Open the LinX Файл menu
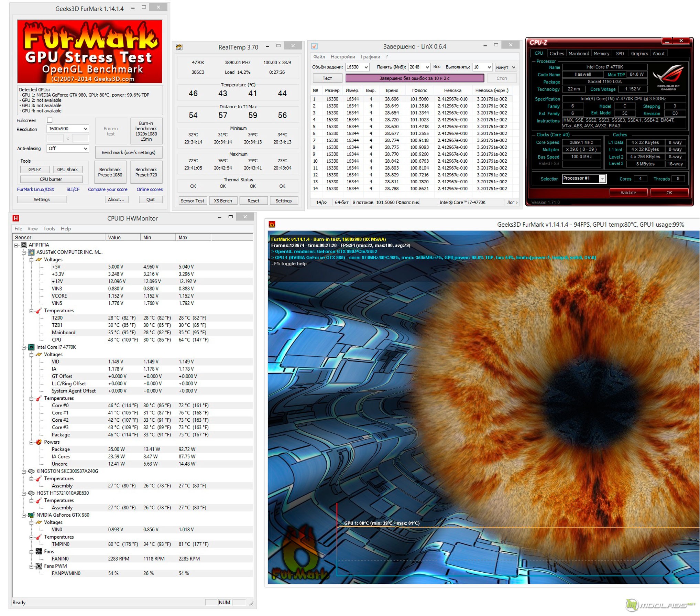 click(x=319, y=57)
